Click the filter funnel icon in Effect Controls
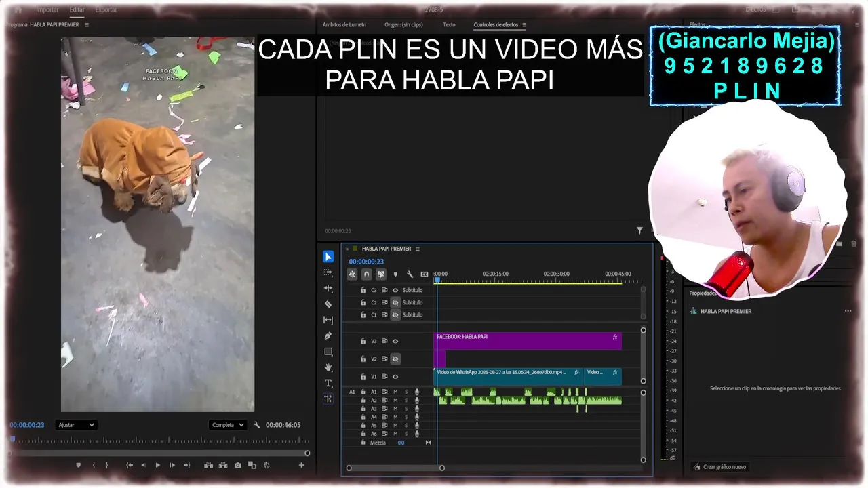868x488 pixels. [639, 230]
